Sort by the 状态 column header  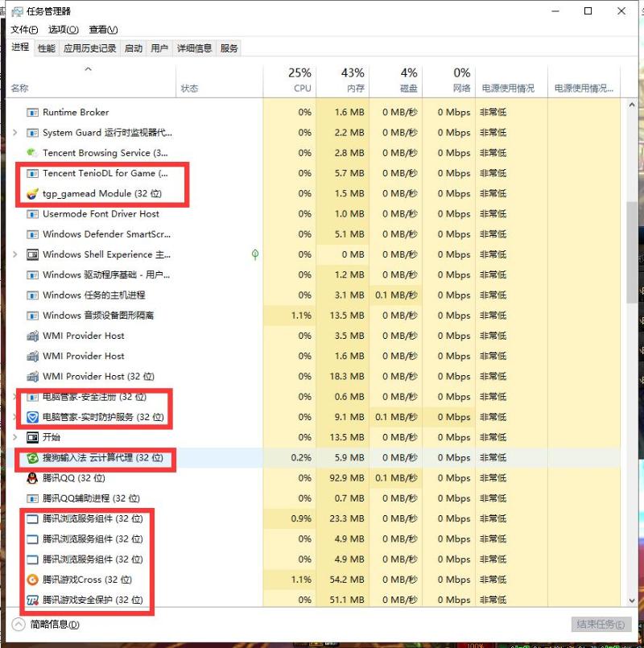219,80
